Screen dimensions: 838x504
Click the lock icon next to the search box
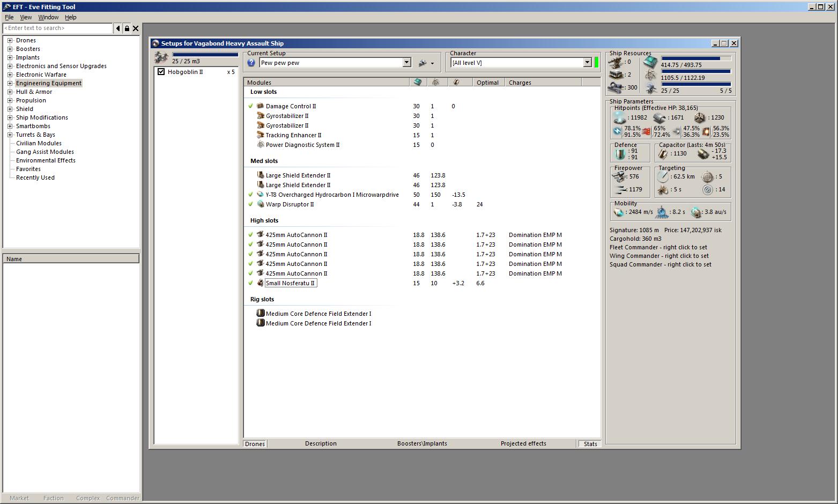point(127,28)
